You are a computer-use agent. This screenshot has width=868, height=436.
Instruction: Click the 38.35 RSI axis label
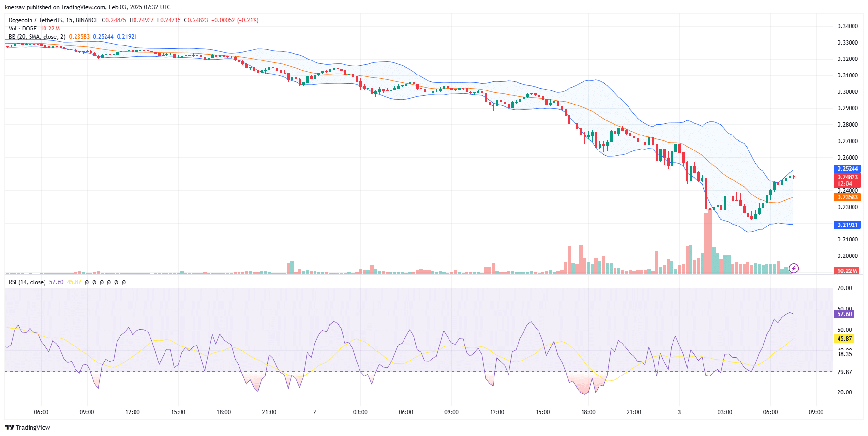(x=845, y=354)
